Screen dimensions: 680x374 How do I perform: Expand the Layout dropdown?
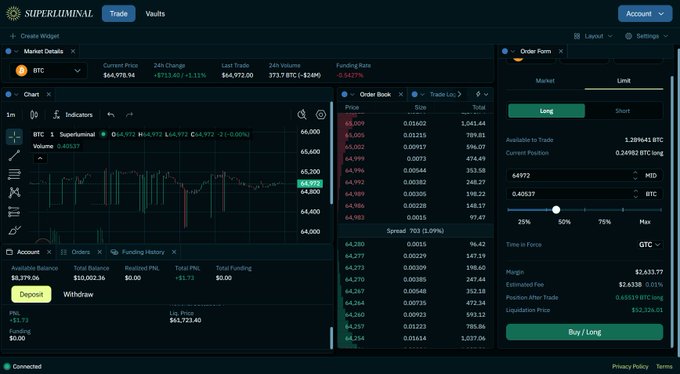click(593, 36)
